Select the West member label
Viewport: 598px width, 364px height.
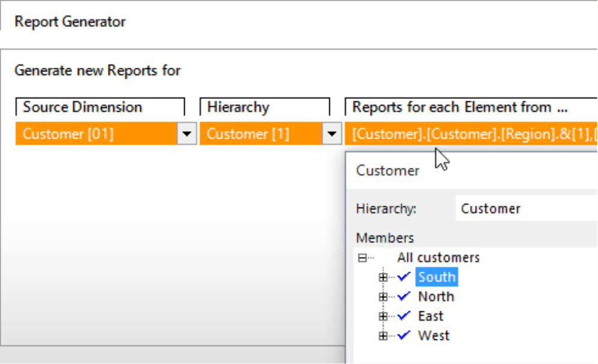coord(434,335)
